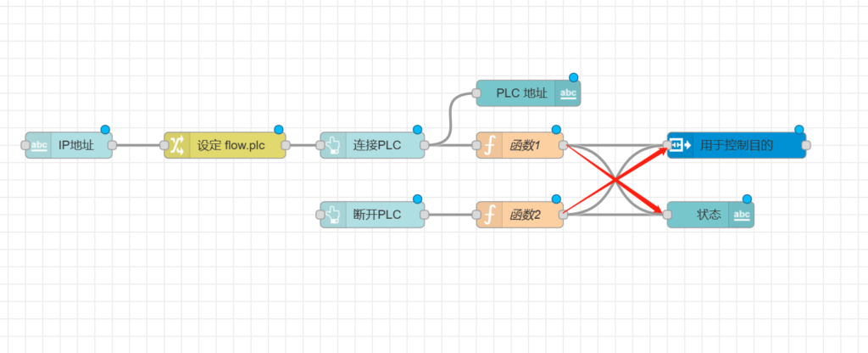Click the output port of 函数1 node
Screen dimensions: 868x353
pos(564,145)
